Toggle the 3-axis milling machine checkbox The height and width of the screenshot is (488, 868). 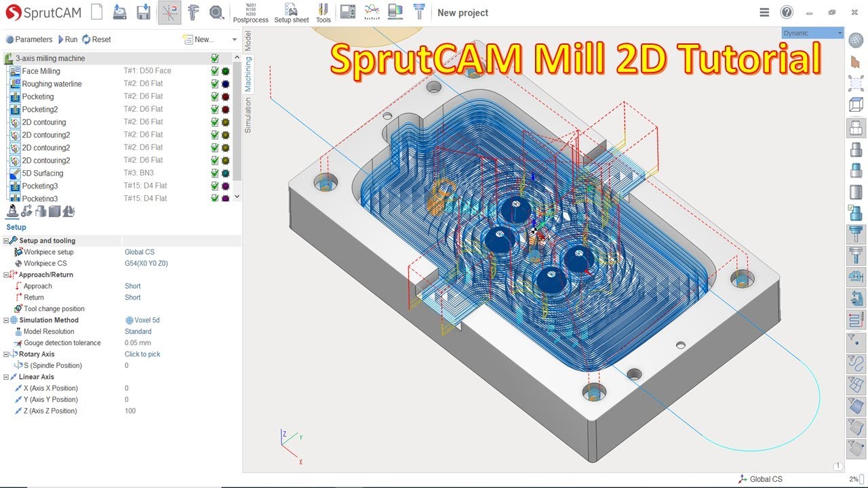click(x=214, y=58)
